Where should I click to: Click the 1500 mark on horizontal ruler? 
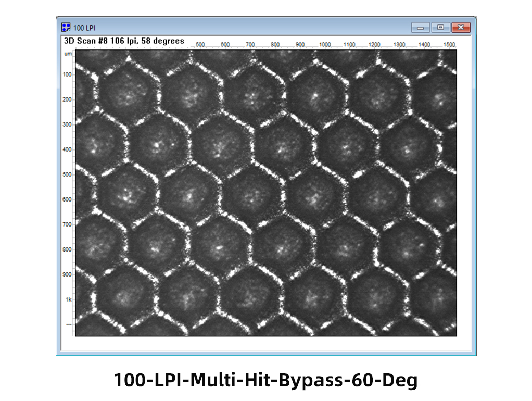pos(449,45)
